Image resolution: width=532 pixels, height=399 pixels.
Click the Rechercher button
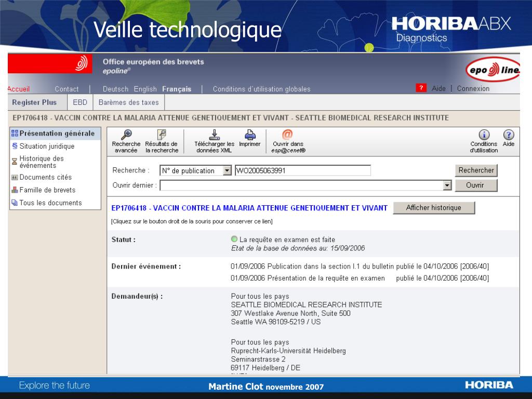click(476, 170)
